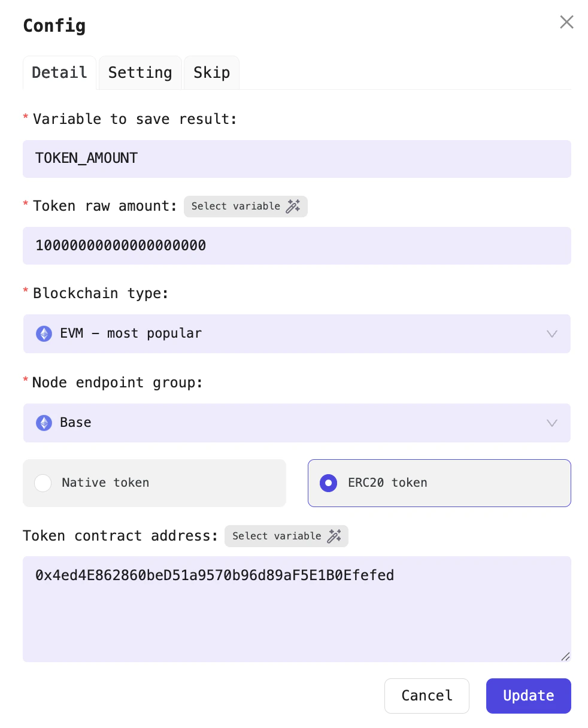The image size is (588, 728).
Task: Switch to the Setting tab
Action: (x=140, y=72)
